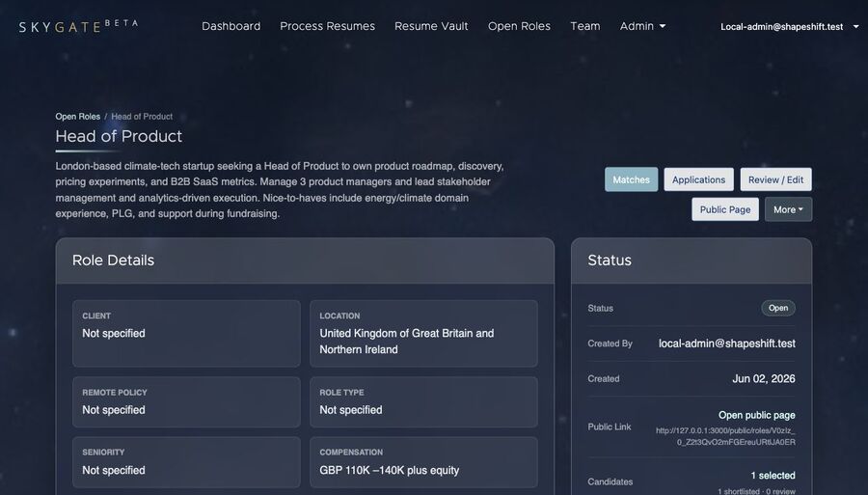The height and width of the screenshot is (495, 868).
Task: Click the Created By email value
Action: click(x=727, y=344)
